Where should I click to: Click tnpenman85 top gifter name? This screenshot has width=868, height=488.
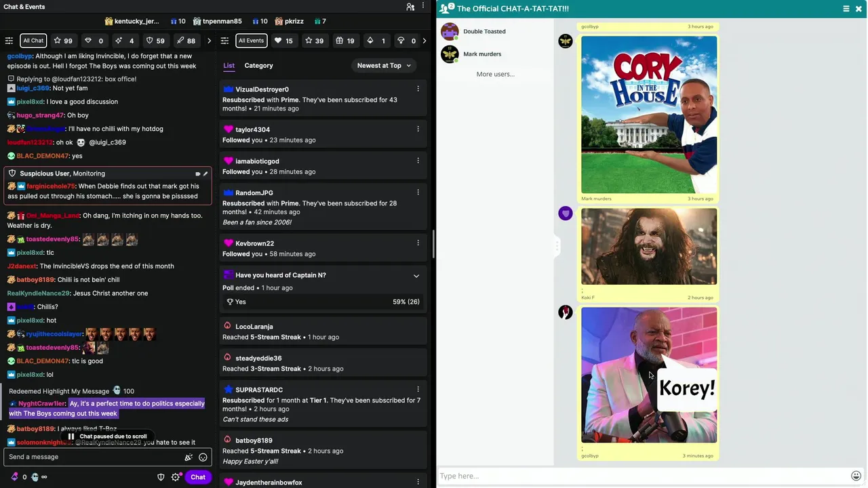pos(222,21)
